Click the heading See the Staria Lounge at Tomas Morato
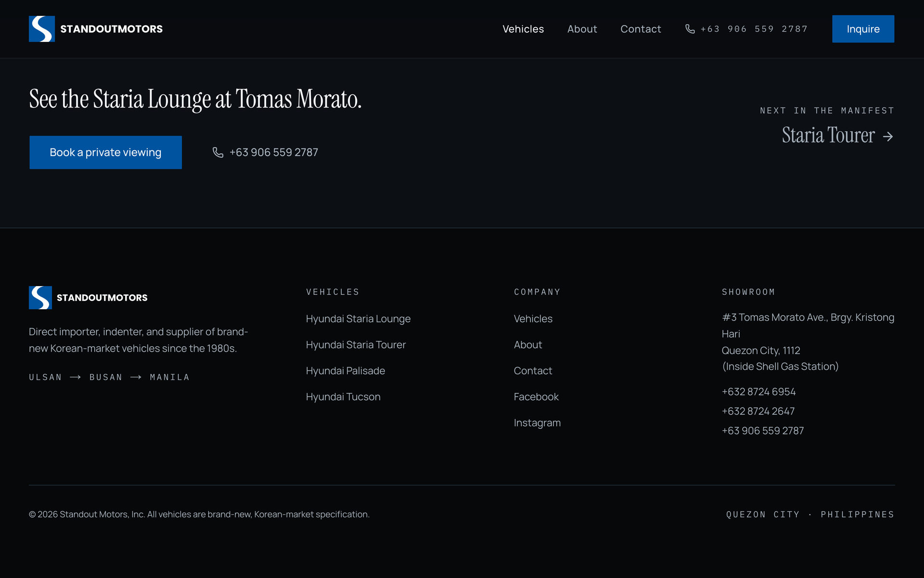The height and width of the screenshot is (578, 924). [x=195, y=99]
